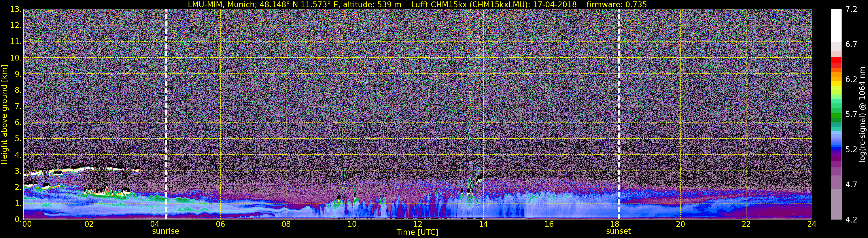Click the 'Time [UTC]' axis label
The height and width of the screenshot is (238, 868).
(417, 232)
